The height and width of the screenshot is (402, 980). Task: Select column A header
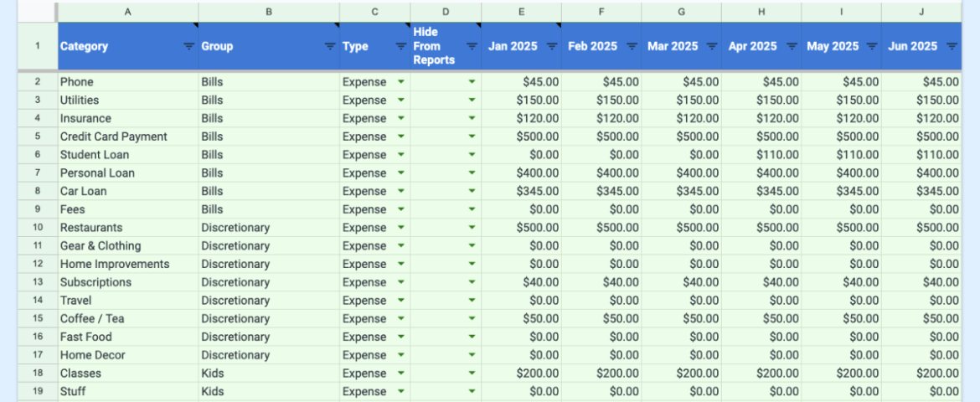tap(128, 12)
